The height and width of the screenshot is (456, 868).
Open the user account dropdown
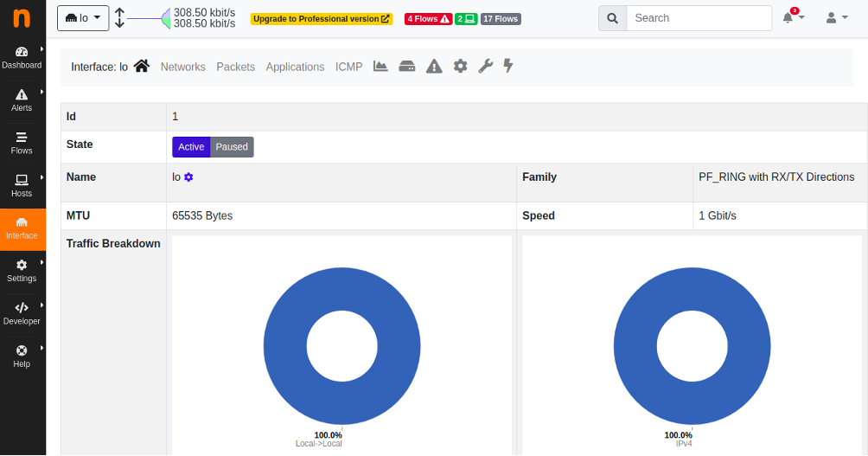(x=837, y=17)
